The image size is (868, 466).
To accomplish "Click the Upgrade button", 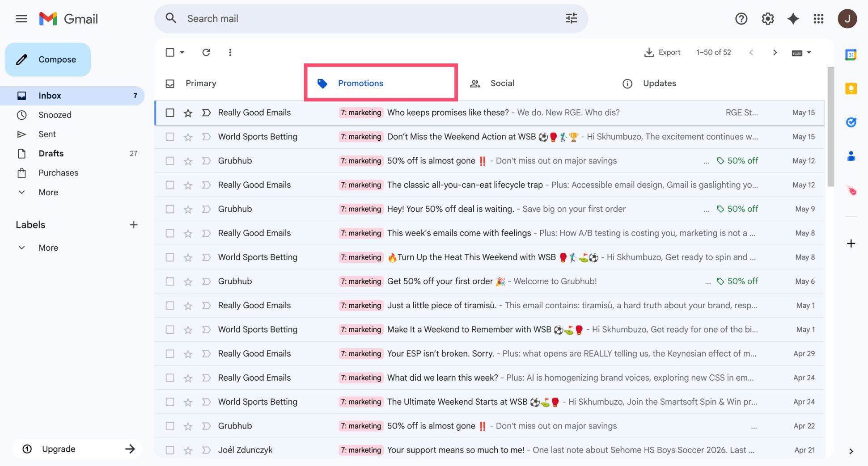I will (x=77, y=449).
